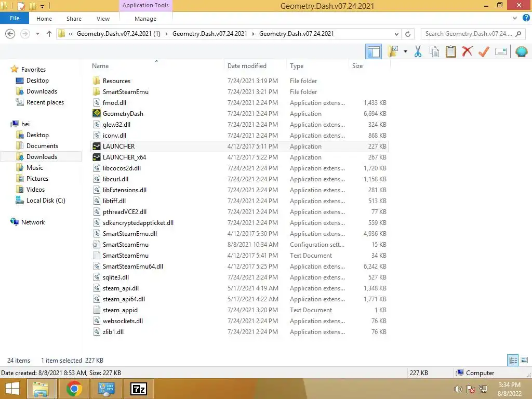The width and height of the screenshot is (532, 399).
Task: Show hidden path with the double chevron
Action: click(x=71, y=34)
